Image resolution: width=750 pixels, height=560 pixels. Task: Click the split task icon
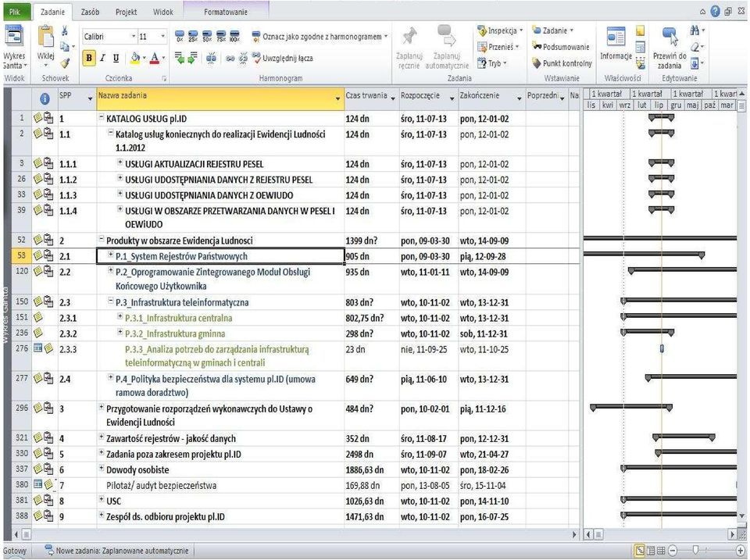[x=211, y=59]
